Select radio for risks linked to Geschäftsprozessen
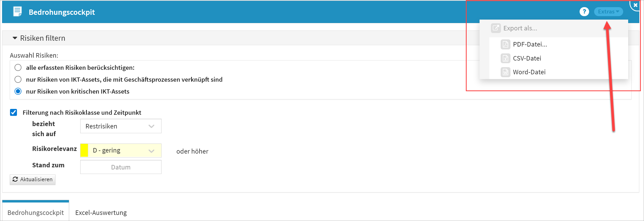 (18, 79)
